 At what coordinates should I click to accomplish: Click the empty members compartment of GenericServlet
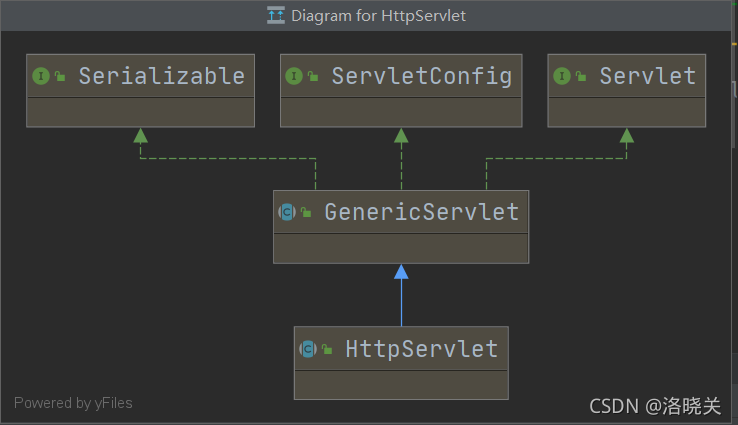click(x=401, y=249)
